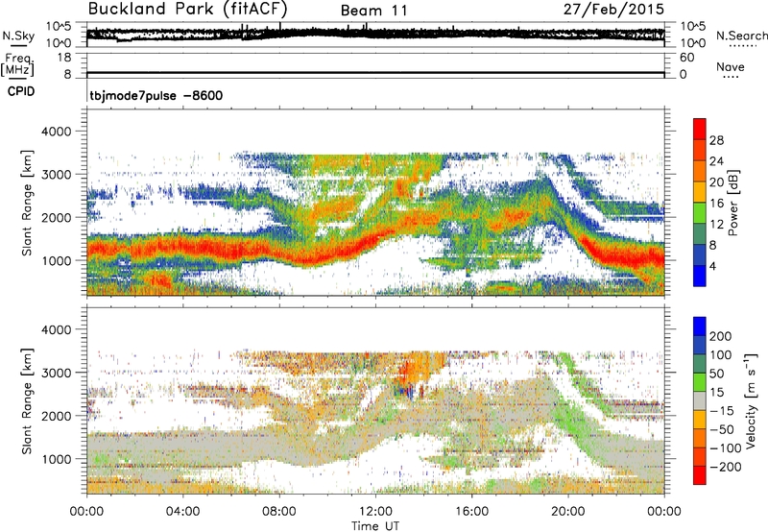Click the 'Time UT' axis title
The image size is (768, 532).
coord(375,525)
